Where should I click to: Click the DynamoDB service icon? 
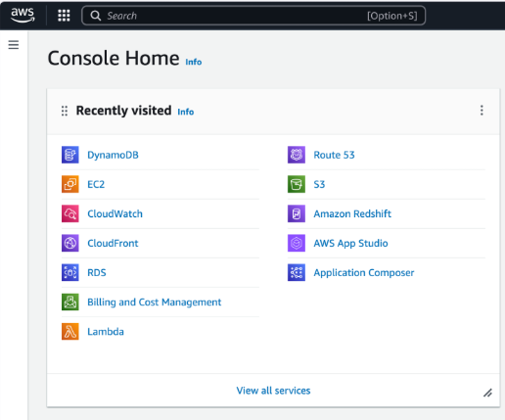point(70,155)
